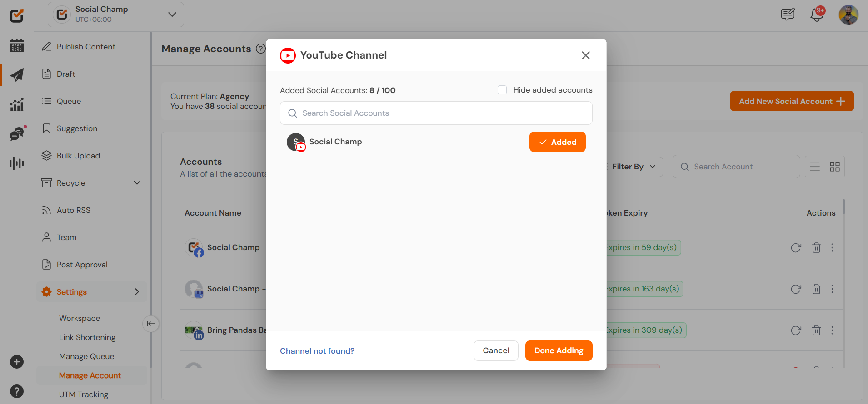Open the Social Champ logo home
868x404 pixels.
(x=17, y=16)
